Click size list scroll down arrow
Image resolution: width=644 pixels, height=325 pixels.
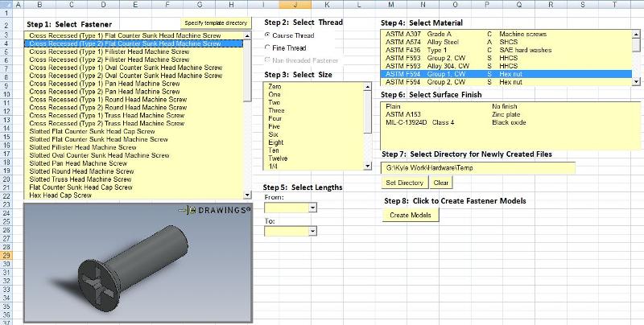[368, 166]
